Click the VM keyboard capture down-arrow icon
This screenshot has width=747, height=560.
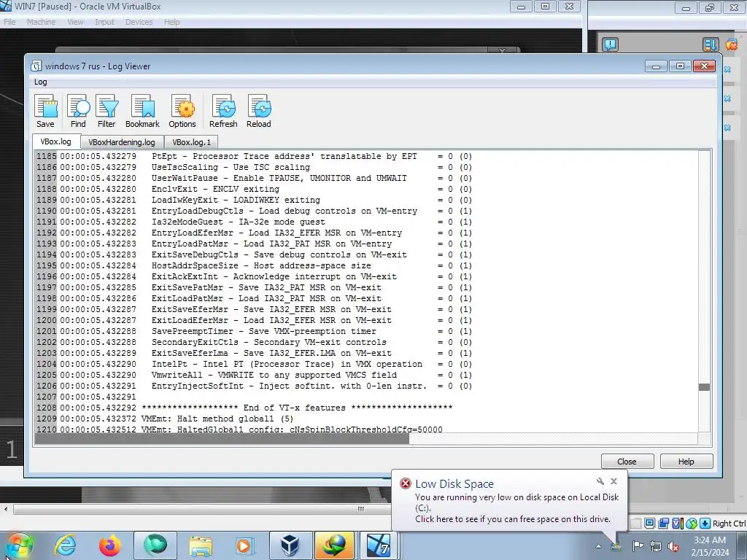[x=705, y=524]
